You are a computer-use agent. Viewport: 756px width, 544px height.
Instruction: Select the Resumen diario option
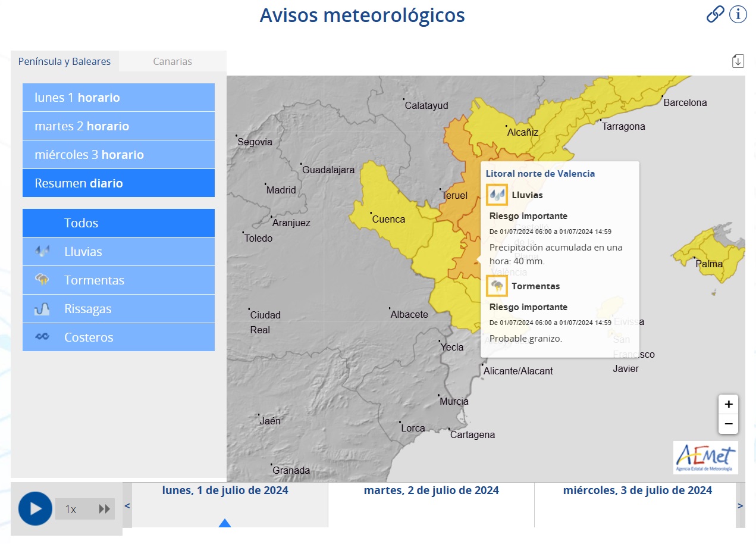coord(118,183)
